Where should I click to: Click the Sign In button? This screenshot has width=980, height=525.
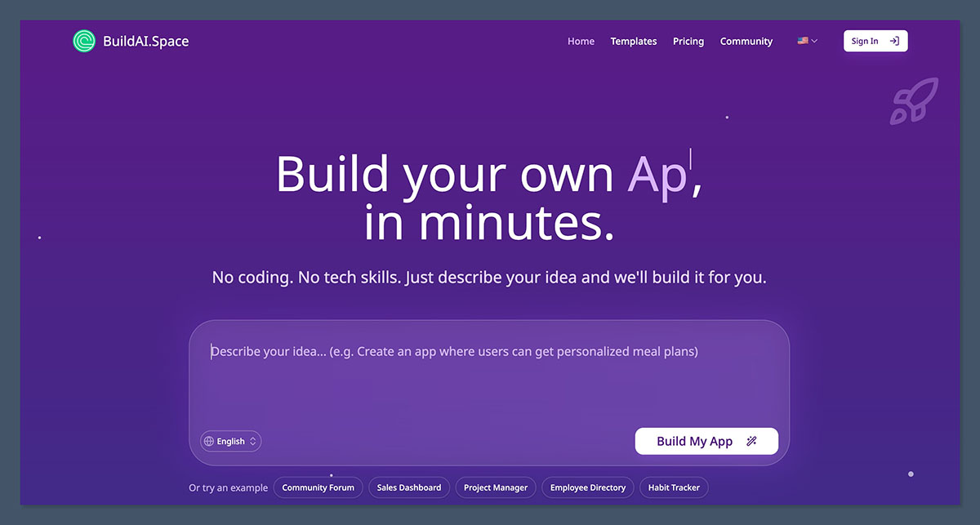875,40
